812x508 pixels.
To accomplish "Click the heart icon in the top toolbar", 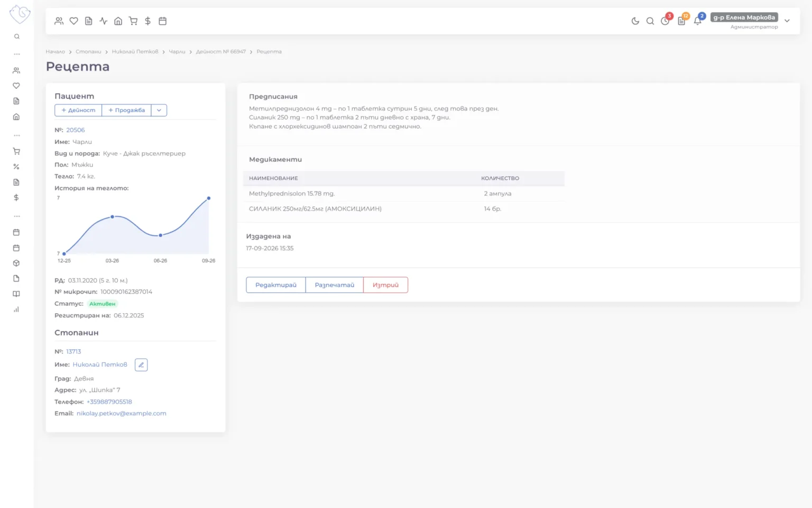I will [x=74, y=21].
